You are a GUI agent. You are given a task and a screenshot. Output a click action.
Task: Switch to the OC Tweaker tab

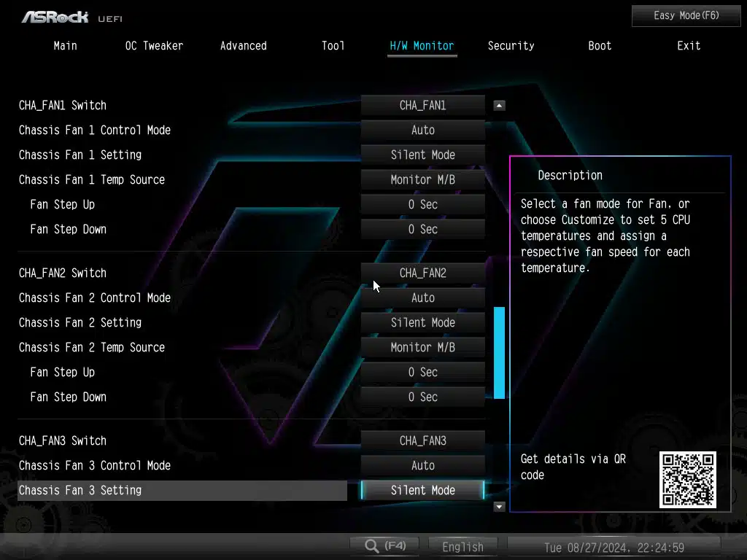[x=154, y=46]
